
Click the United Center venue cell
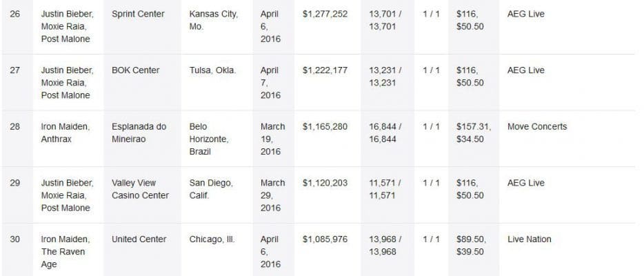139,239
